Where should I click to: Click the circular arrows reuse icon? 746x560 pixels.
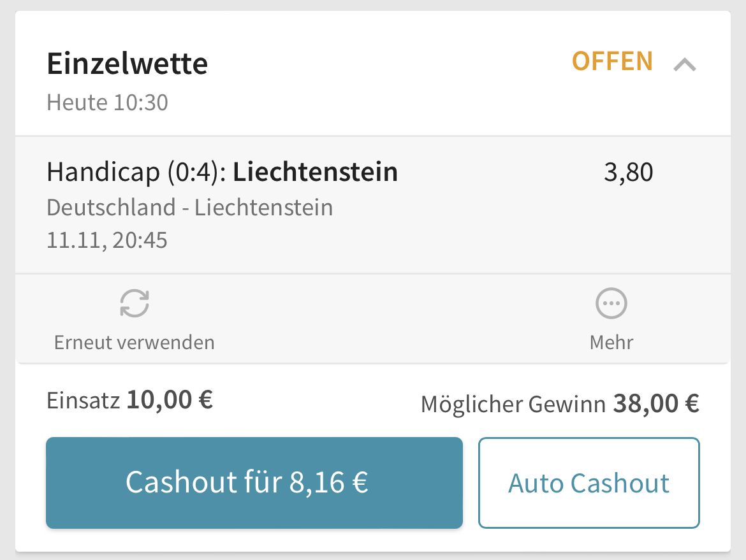tap(135, 303)
